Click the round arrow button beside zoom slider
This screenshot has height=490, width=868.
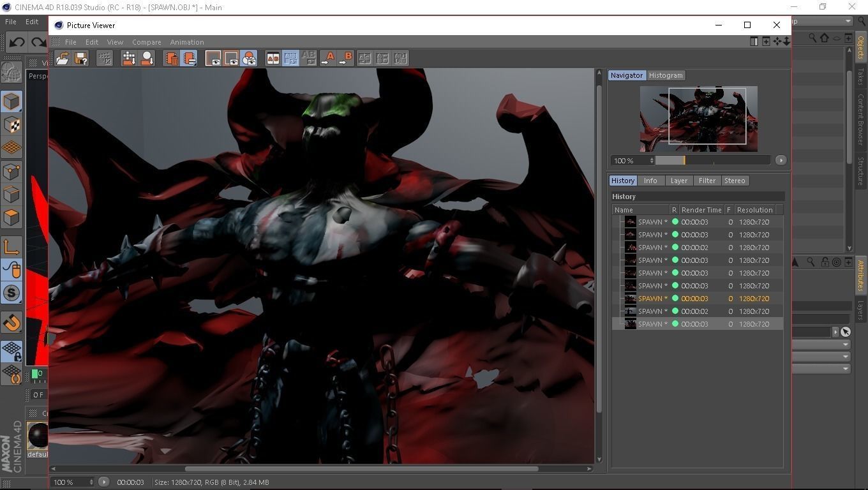pyautogui.click(x=781, y=160)
